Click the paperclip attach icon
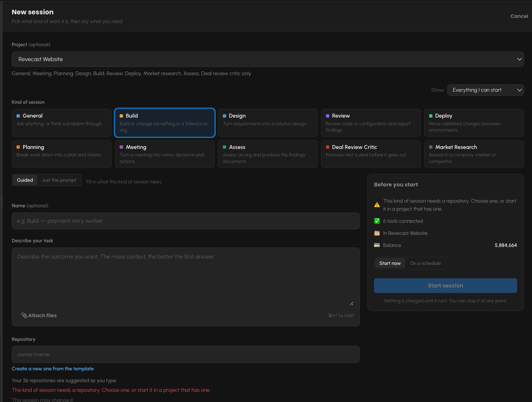This screenshot has height=402, width=532. [x=24, y=316]
